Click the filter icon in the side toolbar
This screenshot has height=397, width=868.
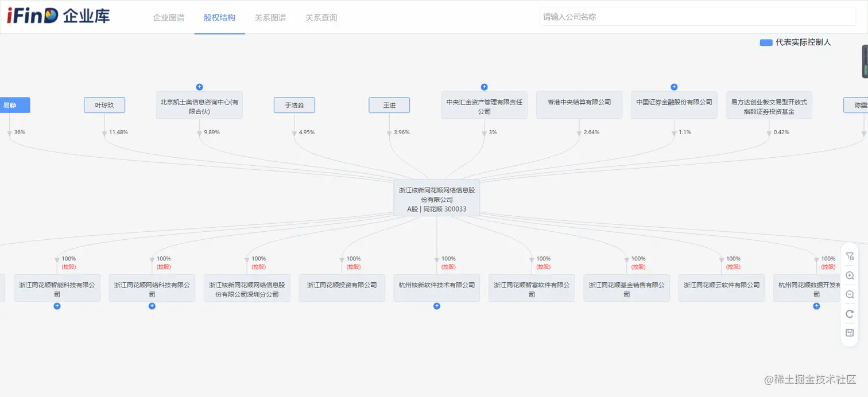[x=850, y=256]
